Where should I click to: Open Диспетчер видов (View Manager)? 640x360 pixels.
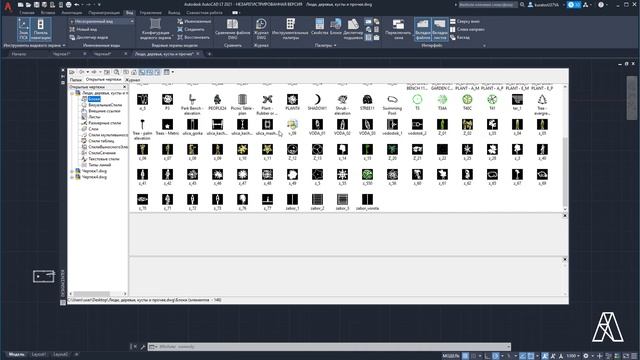[x=89, y=37]
